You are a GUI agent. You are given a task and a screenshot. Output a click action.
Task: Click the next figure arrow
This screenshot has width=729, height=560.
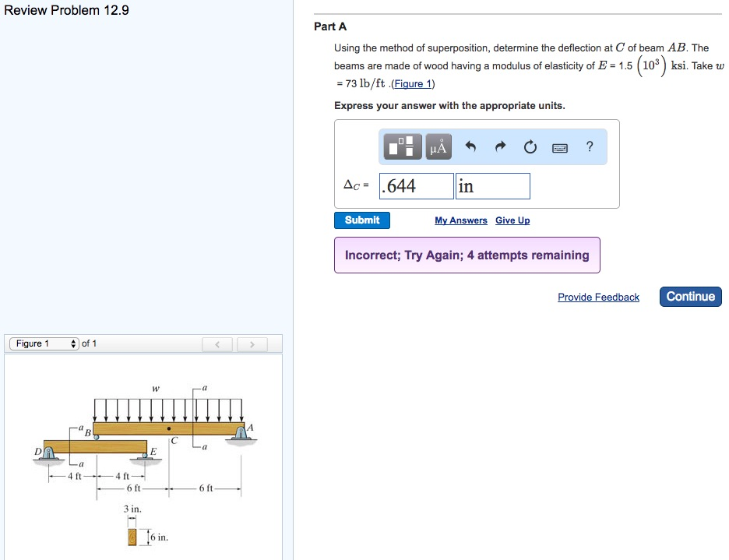click(x=252, y=343)
